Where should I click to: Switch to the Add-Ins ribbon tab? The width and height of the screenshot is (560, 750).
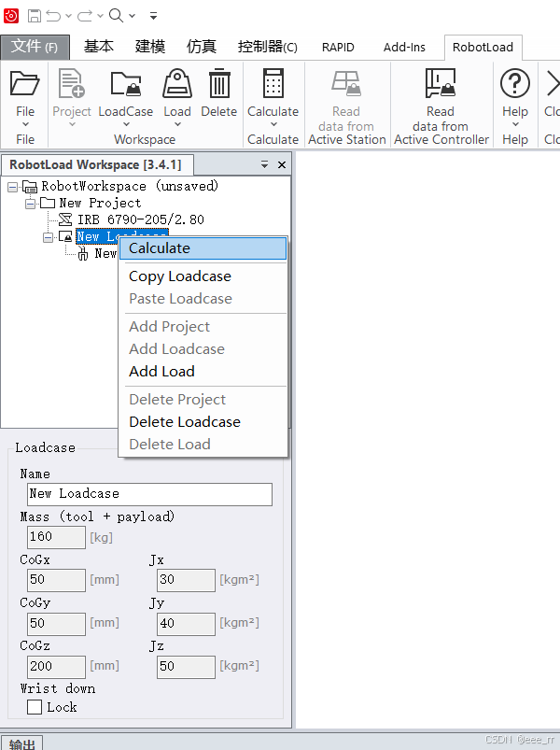click(x=404, y=48)
